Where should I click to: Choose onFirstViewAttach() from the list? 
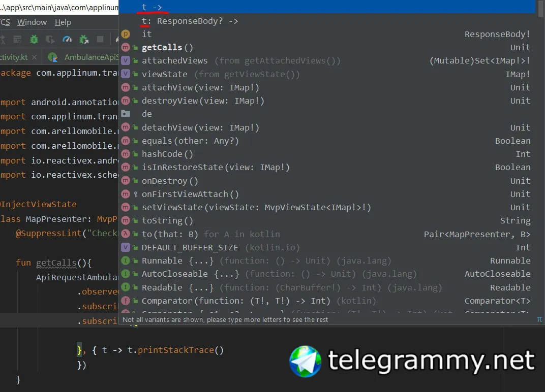(x=327, y=194)
